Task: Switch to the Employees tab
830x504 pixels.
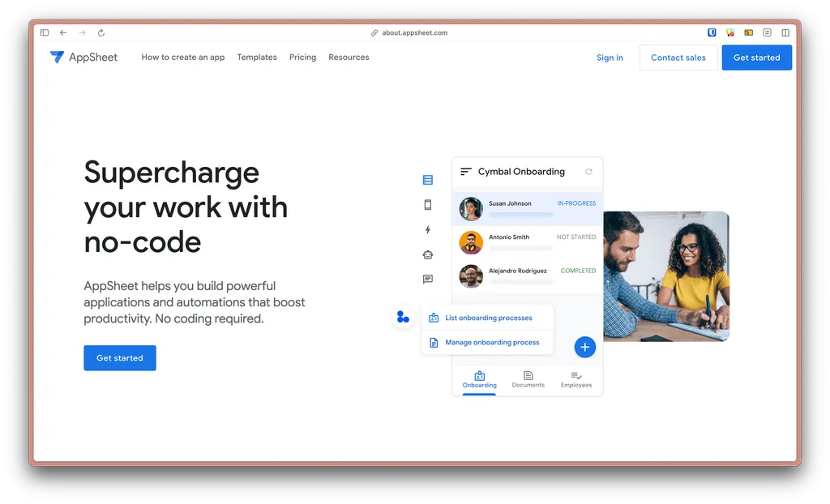Action: tap(576, 380)
